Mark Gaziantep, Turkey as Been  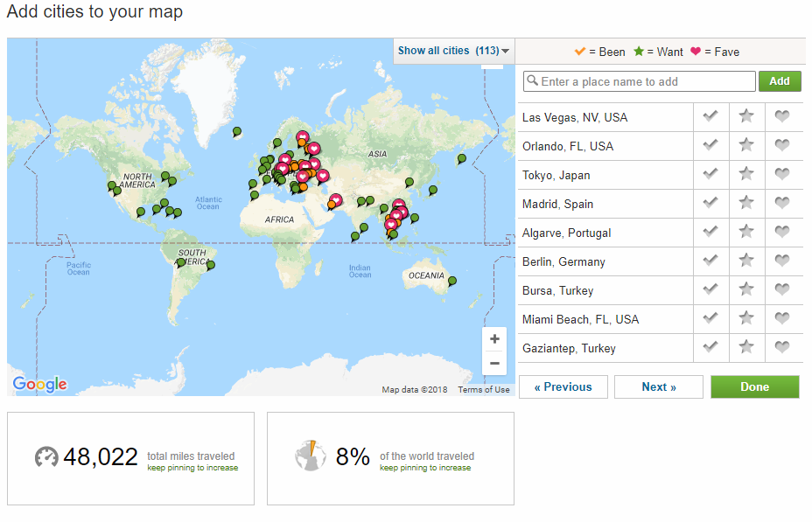tap(710, 346)
